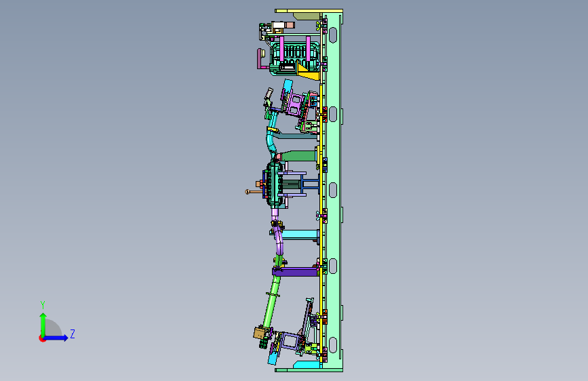
Task: Select the cyan block at the bottom of the frame
Action: (x=307, y=365)
